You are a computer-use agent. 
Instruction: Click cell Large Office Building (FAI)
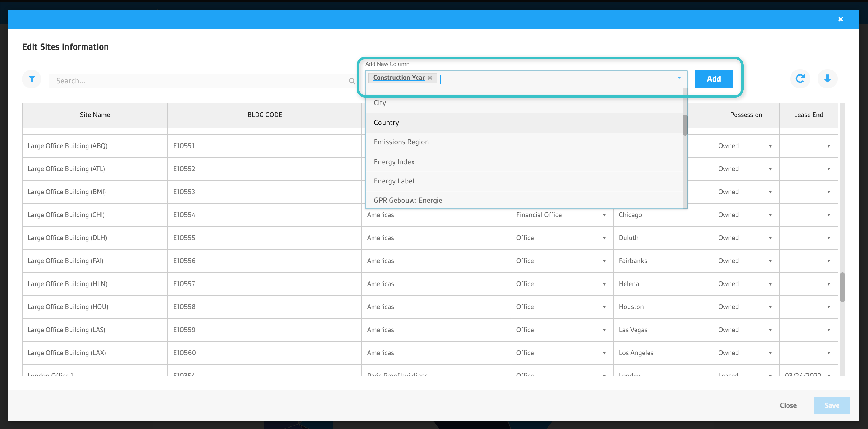[x=95, y=261]
